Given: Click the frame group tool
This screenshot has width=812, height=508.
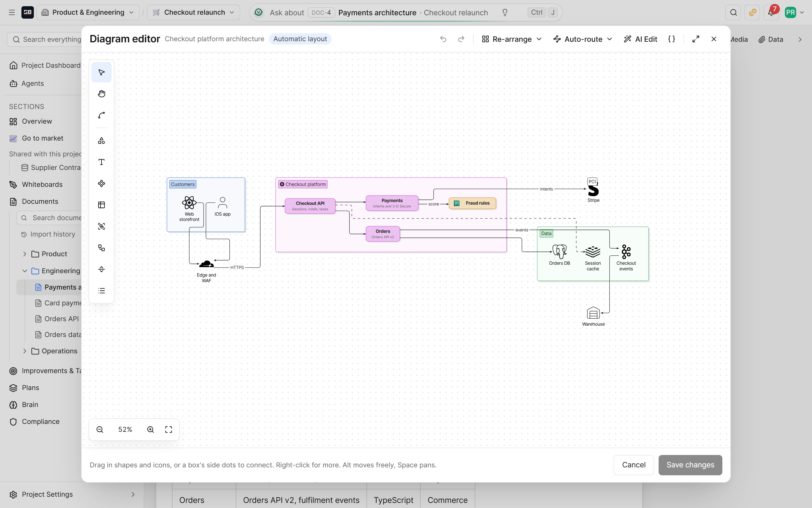Looking at the screenshot, I should (x=101, y=226).
